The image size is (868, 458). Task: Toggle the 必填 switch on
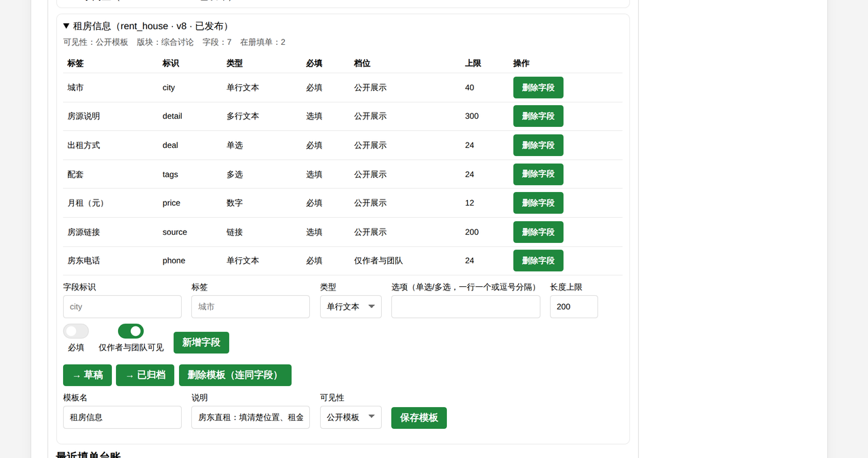[76, 331]
